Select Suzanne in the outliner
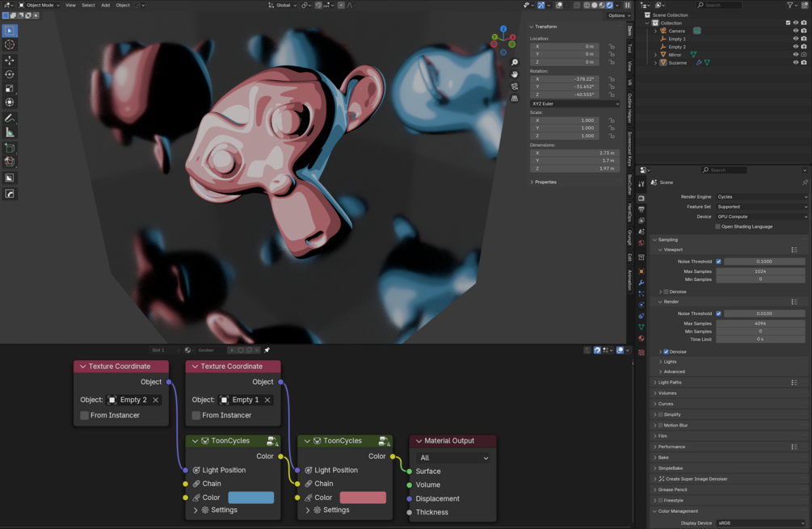The width and height of the screenshot is (812, 529). (677, 63)
